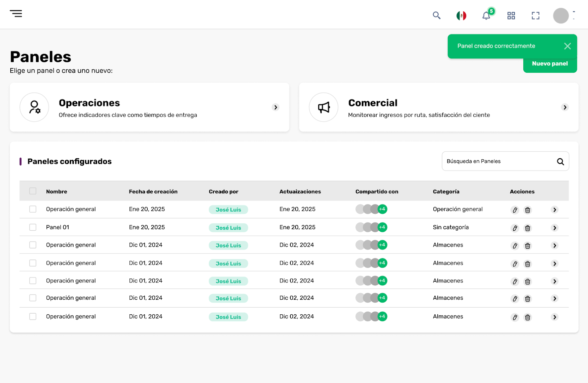The height and width of the screenshot is (383, 588).
Task: Click the Compartido con column header
Action: [x=377, y=192]
